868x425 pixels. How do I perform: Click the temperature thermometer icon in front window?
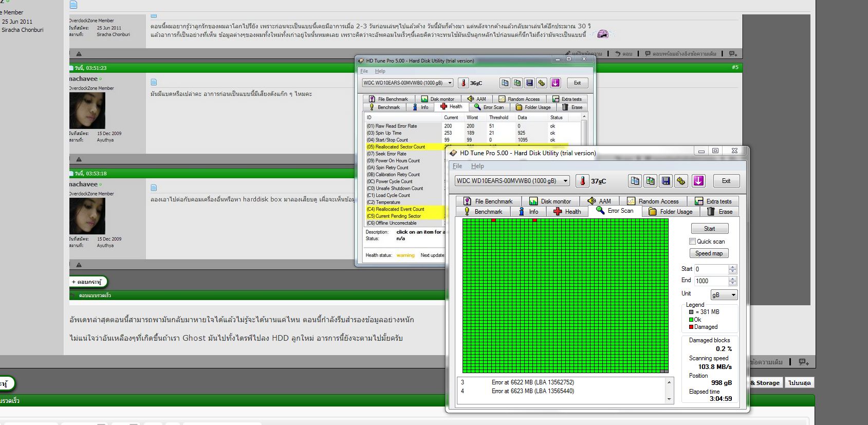coord(582,181)
